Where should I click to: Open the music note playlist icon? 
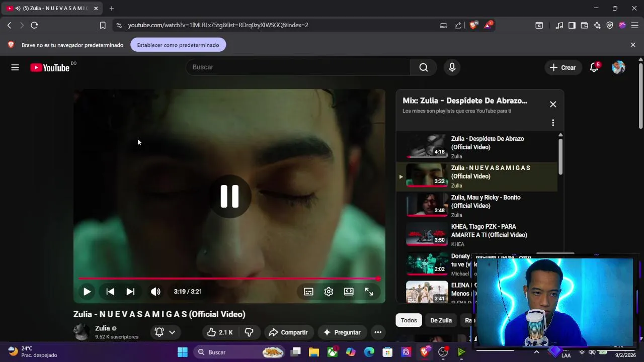tap(559, 25)
